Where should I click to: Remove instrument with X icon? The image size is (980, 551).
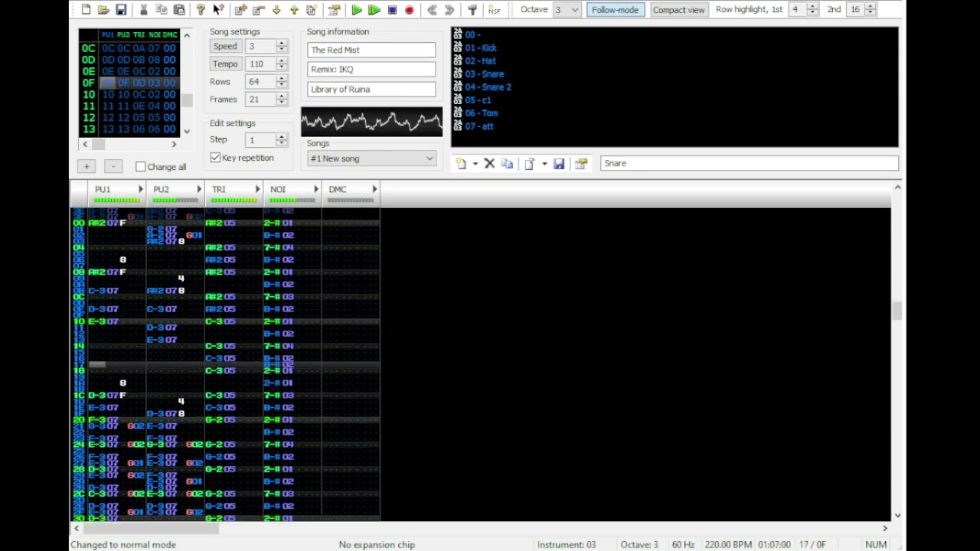click(x=489, y=164)
